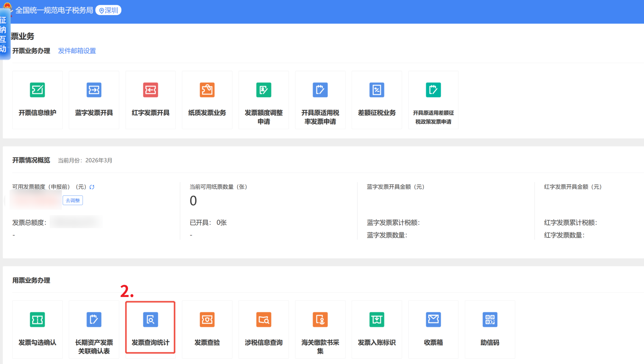Click 长期资产发票关联确认表 icon
This screenshot has width=644, height=364.
coord(94,320)
